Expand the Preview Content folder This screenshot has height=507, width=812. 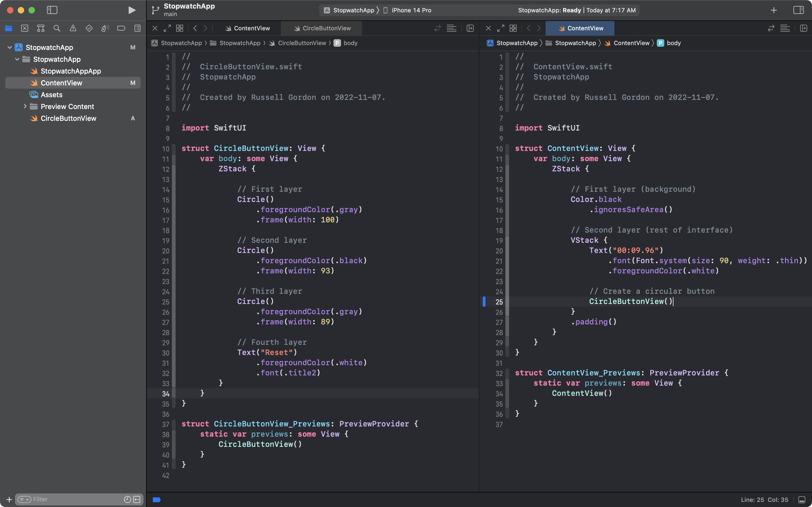[25, 106]
